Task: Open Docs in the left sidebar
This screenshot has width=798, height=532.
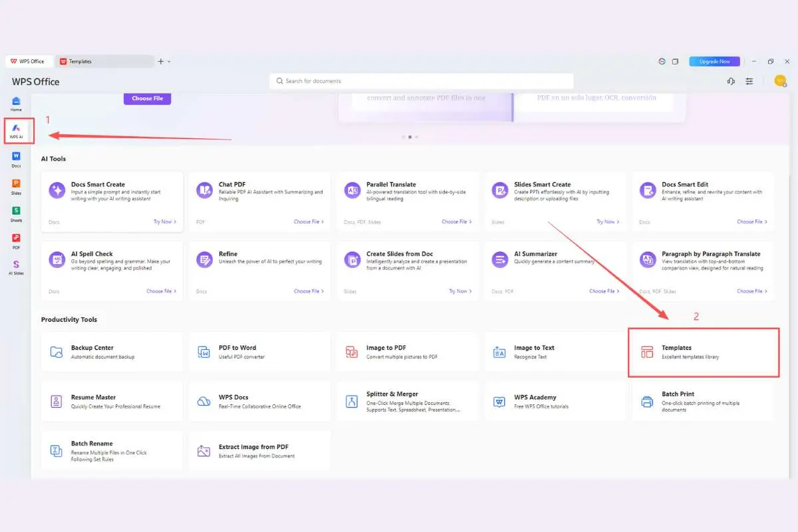Action: [x=16, y=159]
